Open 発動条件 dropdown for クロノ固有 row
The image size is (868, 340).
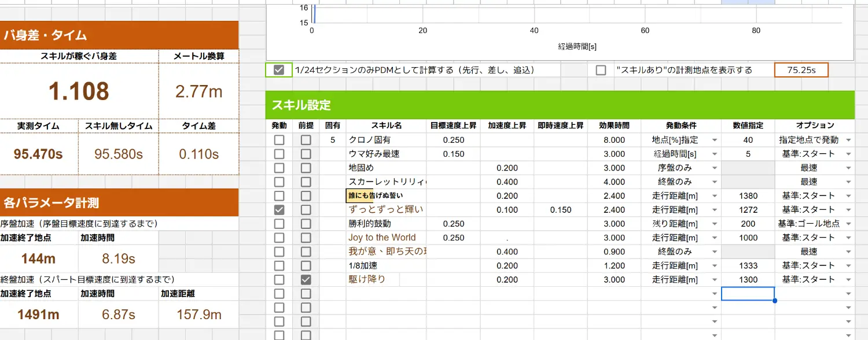click(713, 141)
